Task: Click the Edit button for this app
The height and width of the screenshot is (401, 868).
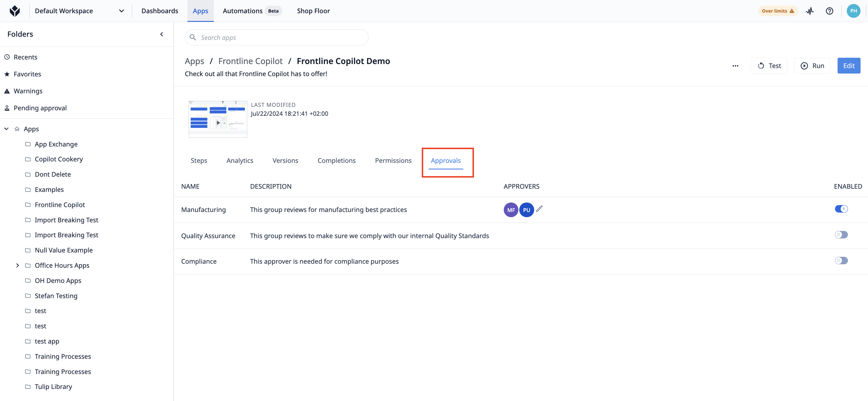Action: pos(848,65)
